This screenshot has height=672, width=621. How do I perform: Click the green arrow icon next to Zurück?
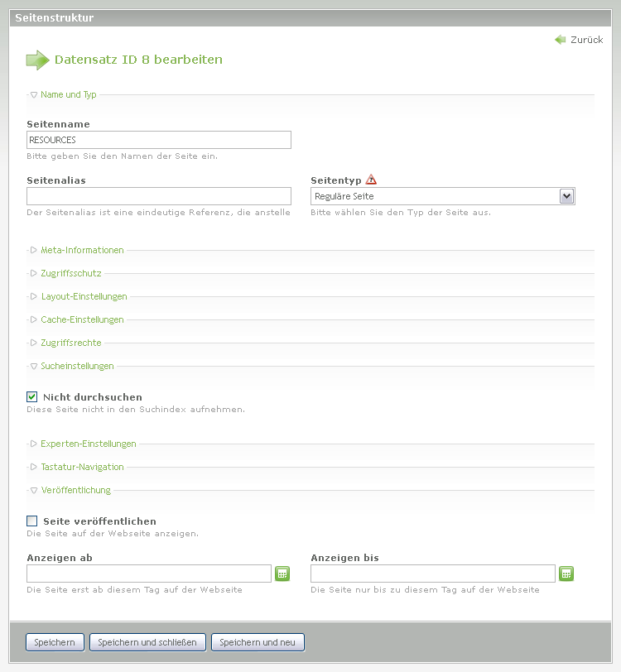(561, 40)
